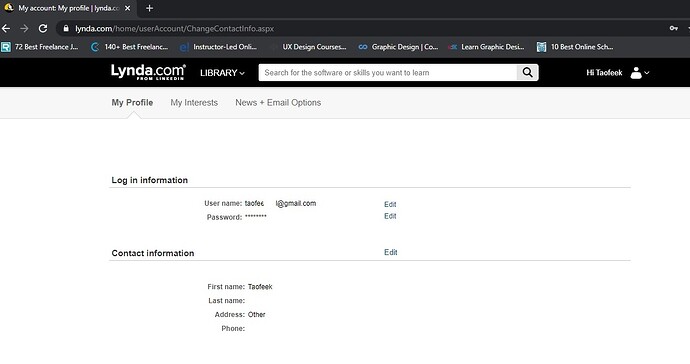Open a new browser tab
The width and height of the screenshot is (690, 364).
coord(150,8)
